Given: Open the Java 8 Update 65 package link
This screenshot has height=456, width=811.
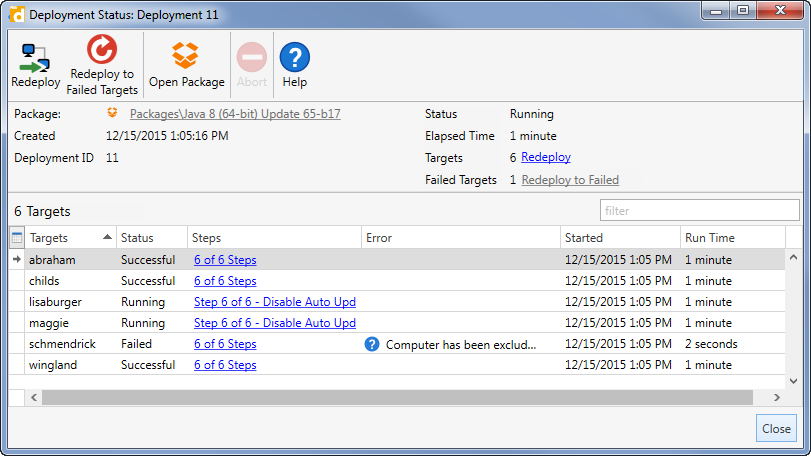Looking at the screenshot, I should point(250,115).
